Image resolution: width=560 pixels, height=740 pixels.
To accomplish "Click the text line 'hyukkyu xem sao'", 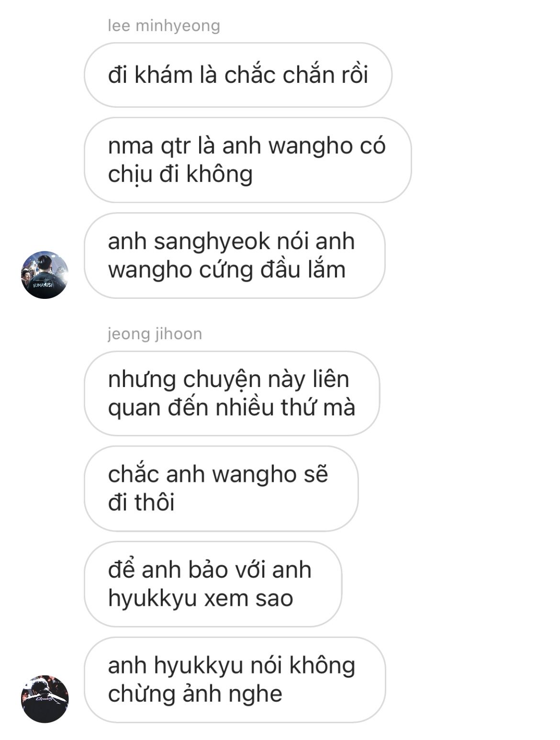I will (x=200, y=598).
